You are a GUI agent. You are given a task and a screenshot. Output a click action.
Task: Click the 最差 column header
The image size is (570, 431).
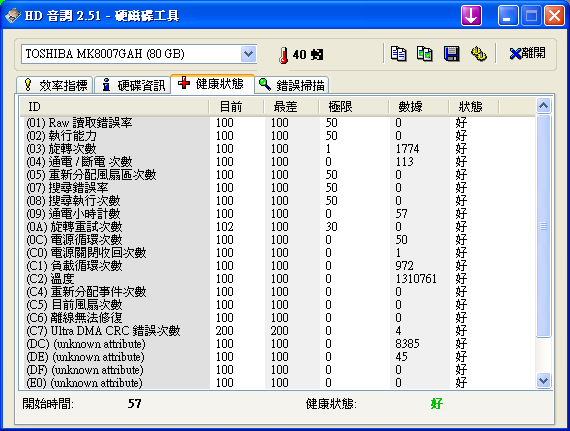291,107
